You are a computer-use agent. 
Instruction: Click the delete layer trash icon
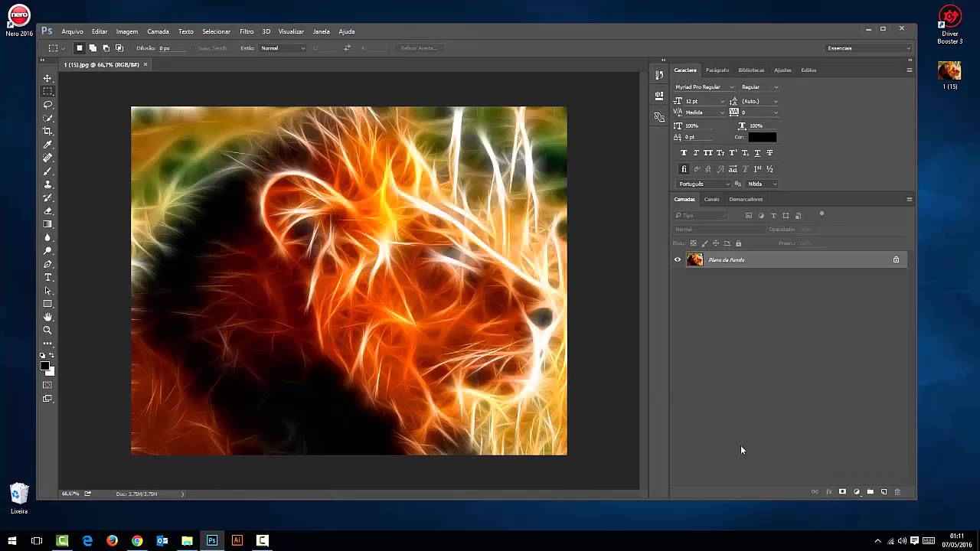897,492
